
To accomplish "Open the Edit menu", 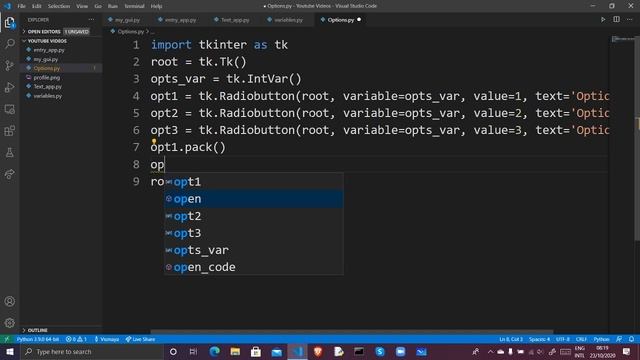I will tap(37, 6).
